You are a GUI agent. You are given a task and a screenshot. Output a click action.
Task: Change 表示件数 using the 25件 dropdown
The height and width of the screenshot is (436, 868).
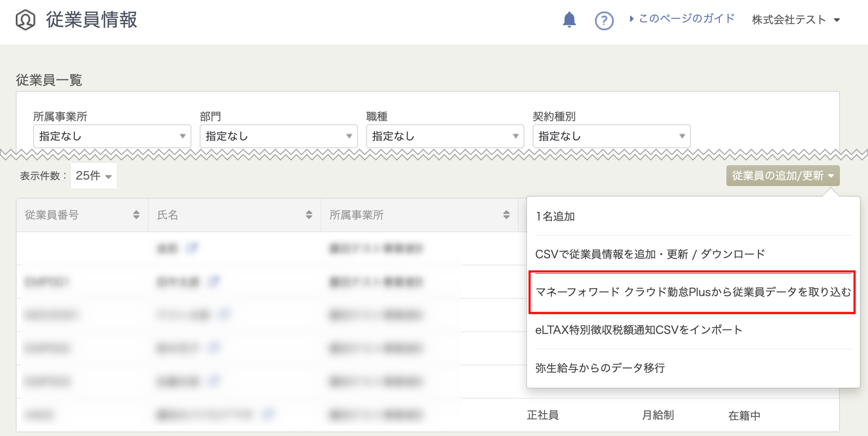[x=94, y=176]
